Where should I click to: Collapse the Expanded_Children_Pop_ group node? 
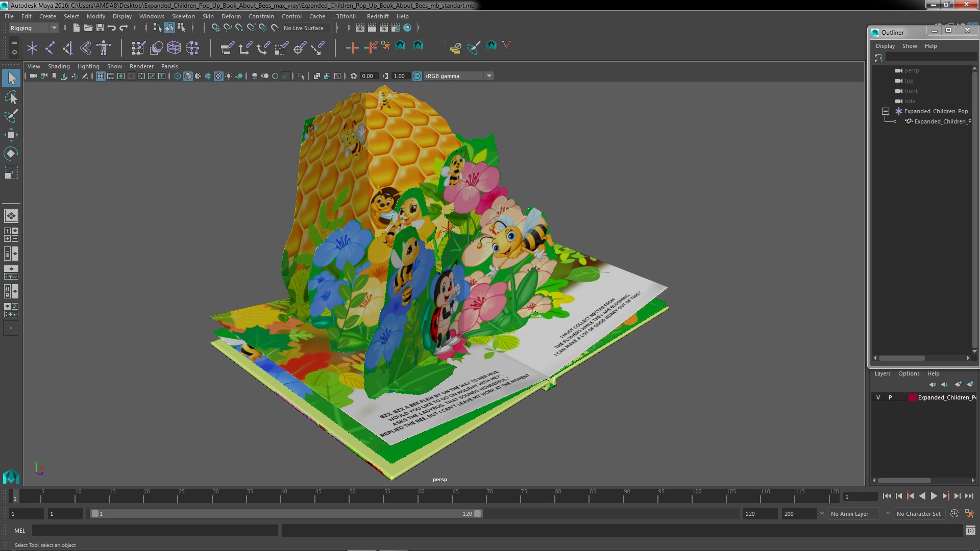(886, 111)
